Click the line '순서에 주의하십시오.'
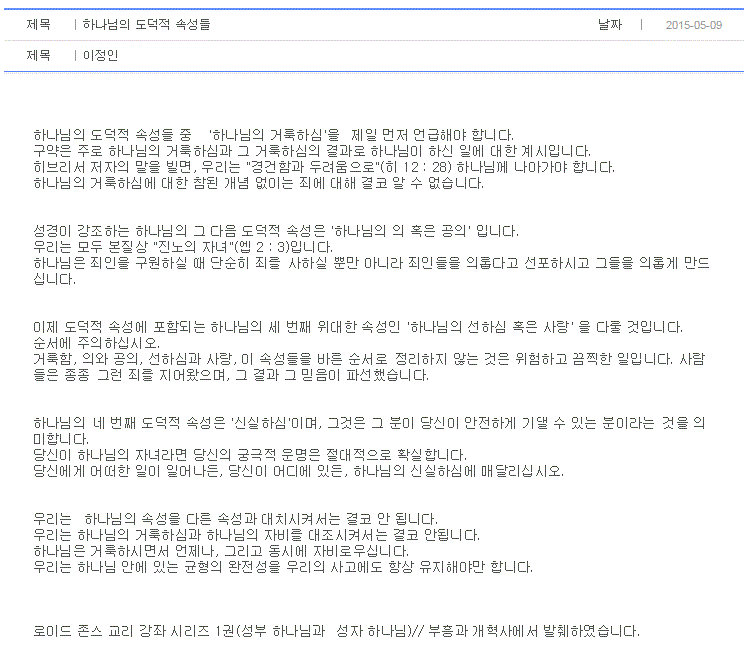The height and width of the screenshot is (649, 753). click(x=97, y=343)
